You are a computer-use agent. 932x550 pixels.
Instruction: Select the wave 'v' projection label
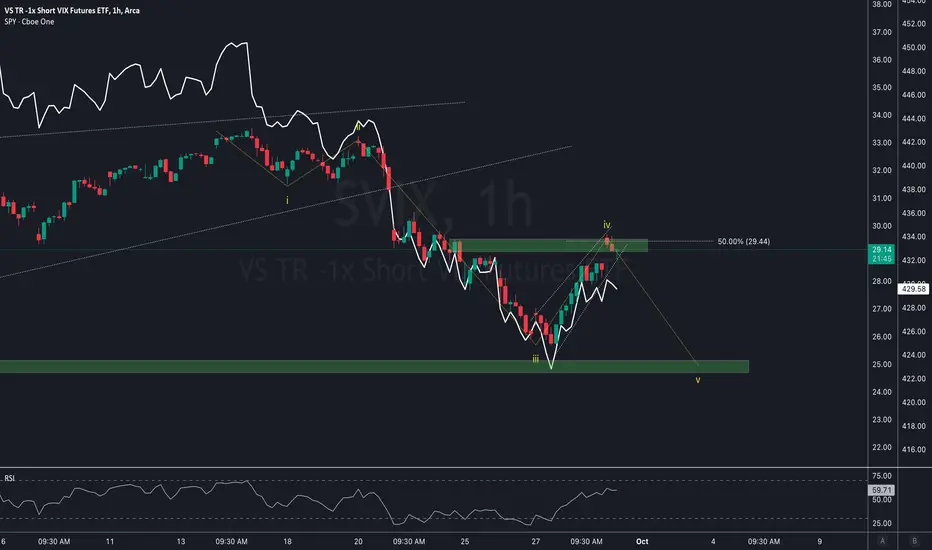698,379
